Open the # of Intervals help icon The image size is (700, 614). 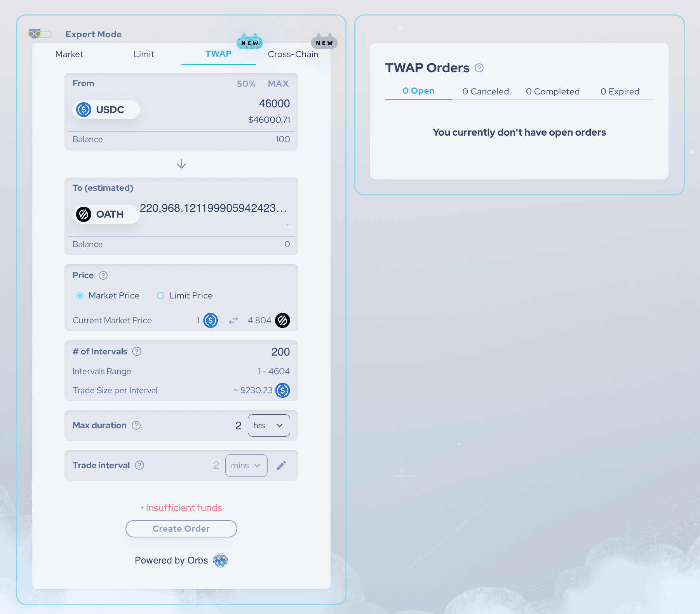[137, 352]
